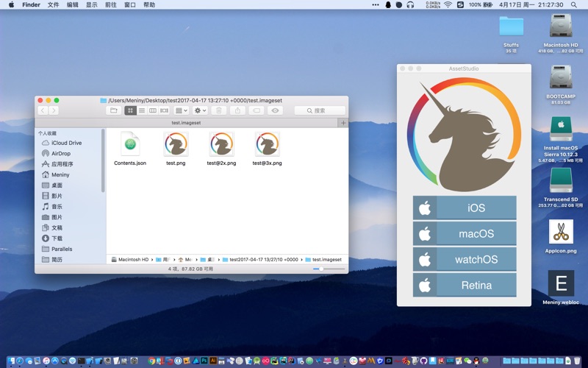588x368 pixels.
Task: Click the trash delete icon in Finder toolbar
Action: click(218, 110)
